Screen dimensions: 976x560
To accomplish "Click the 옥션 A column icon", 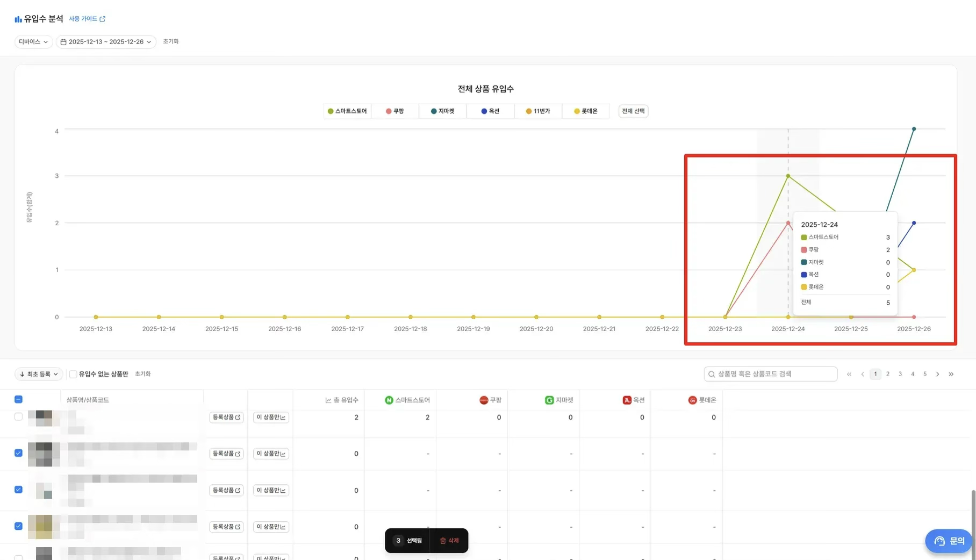I will [627, 400].
